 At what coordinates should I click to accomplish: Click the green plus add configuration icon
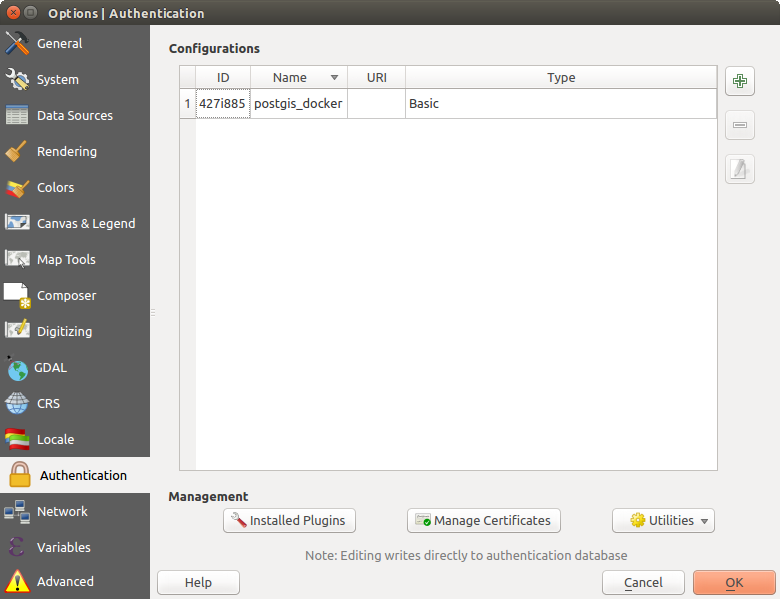(740, 81)
